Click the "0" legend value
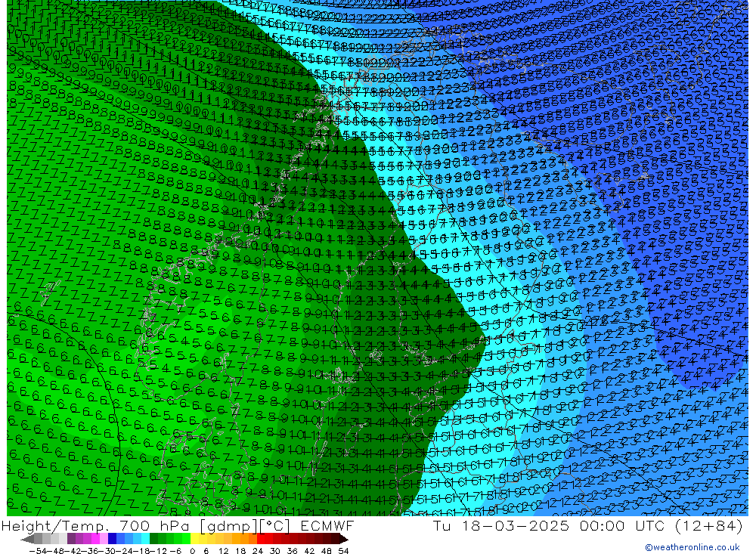 click(x=192, y=551)
